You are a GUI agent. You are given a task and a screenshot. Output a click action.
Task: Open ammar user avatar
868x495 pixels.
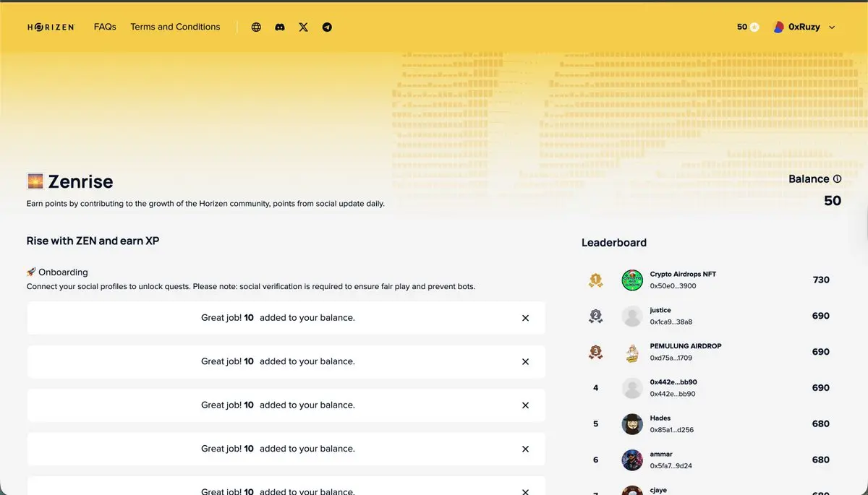point(632,460)
